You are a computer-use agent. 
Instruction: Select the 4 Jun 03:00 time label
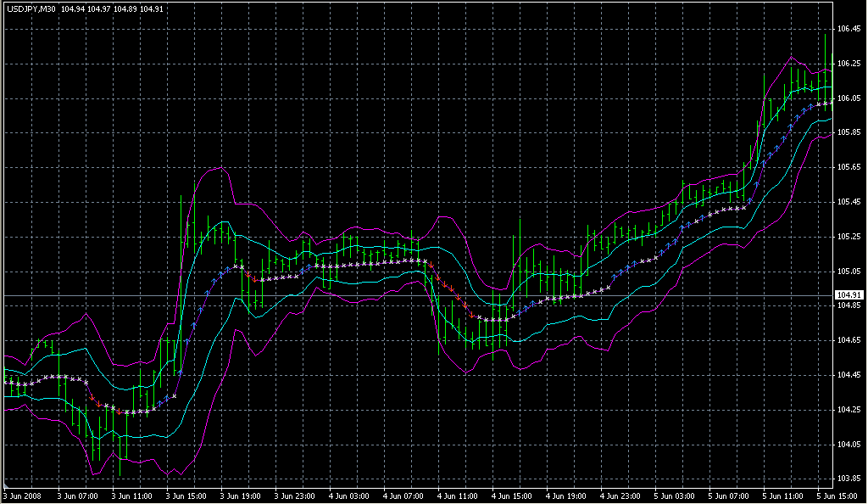[x=349, y=496]
